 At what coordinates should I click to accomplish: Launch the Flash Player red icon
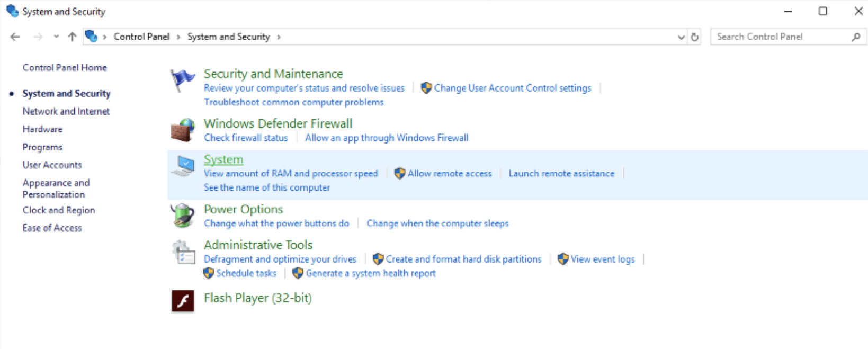pos(183,300)
